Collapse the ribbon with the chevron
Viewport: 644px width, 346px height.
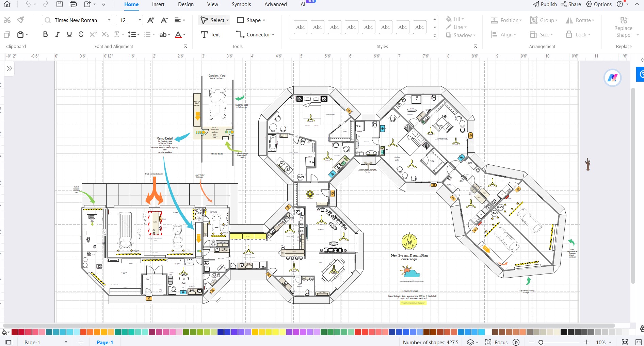click(x=637, y=4)
